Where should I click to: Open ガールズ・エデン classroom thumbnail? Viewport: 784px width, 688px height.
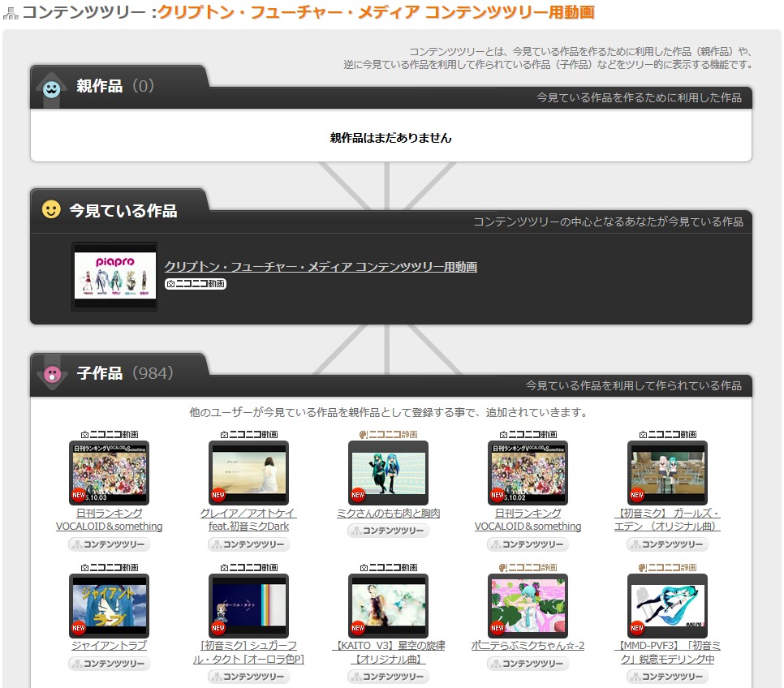click(x=667, y=472)
